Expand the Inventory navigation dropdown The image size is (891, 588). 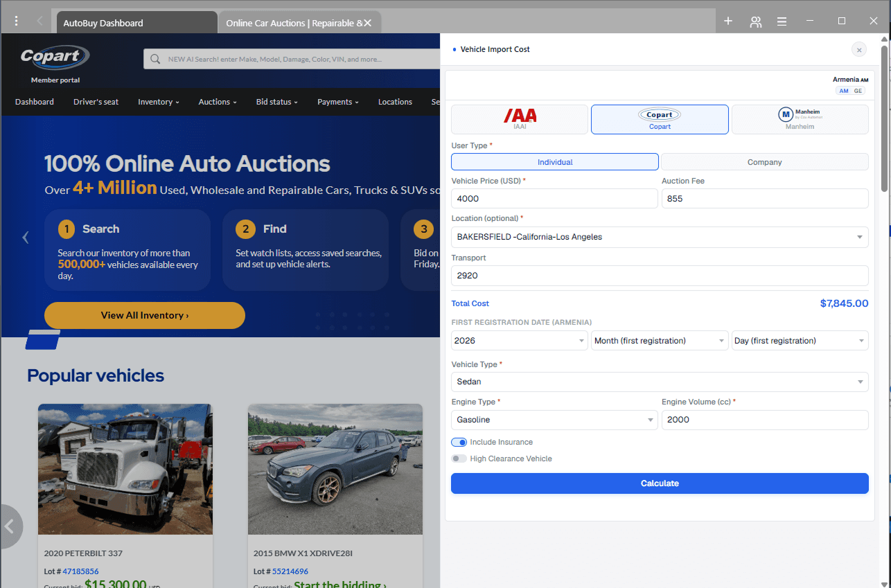[158, 102]
